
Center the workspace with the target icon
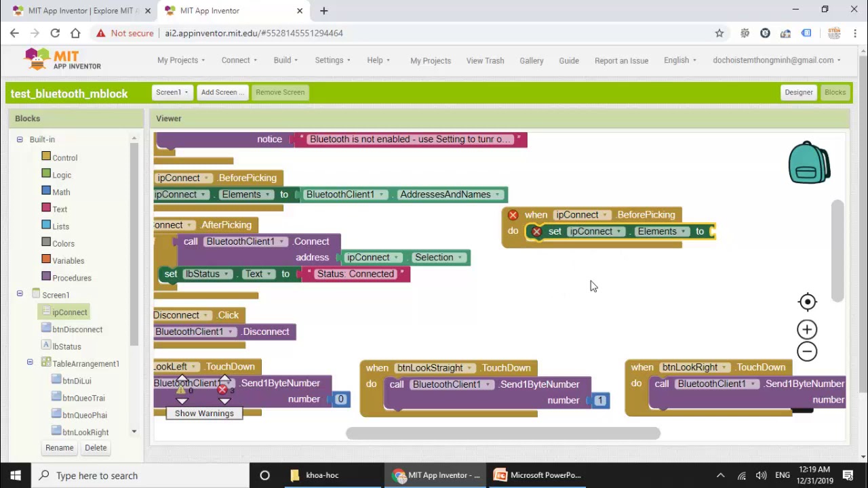(807, 302)
